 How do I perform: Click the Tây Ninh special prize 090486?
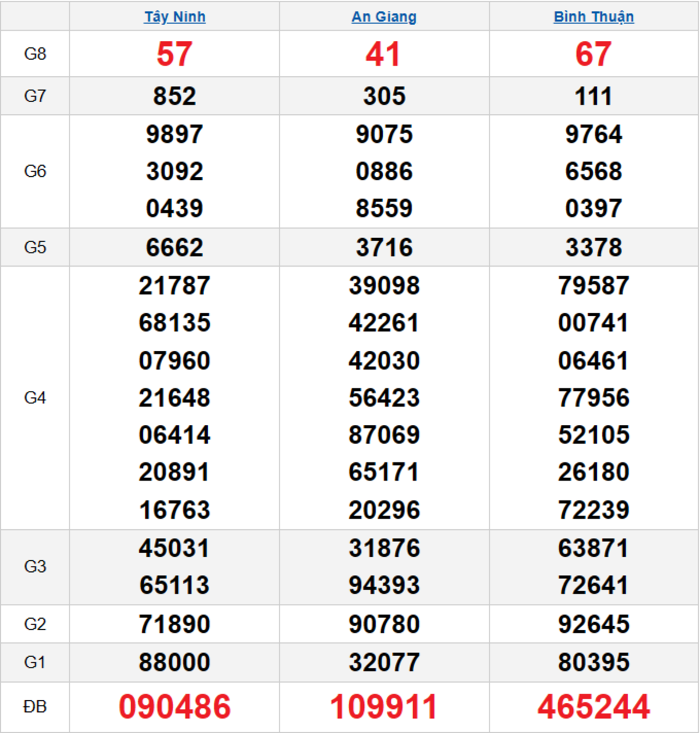174,707
